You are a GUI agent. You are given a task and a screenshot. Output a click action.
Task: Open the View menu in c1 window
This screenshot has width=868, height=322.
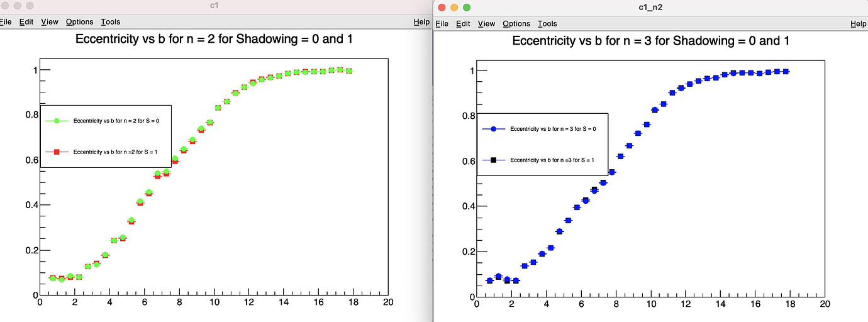click(50, 22)
